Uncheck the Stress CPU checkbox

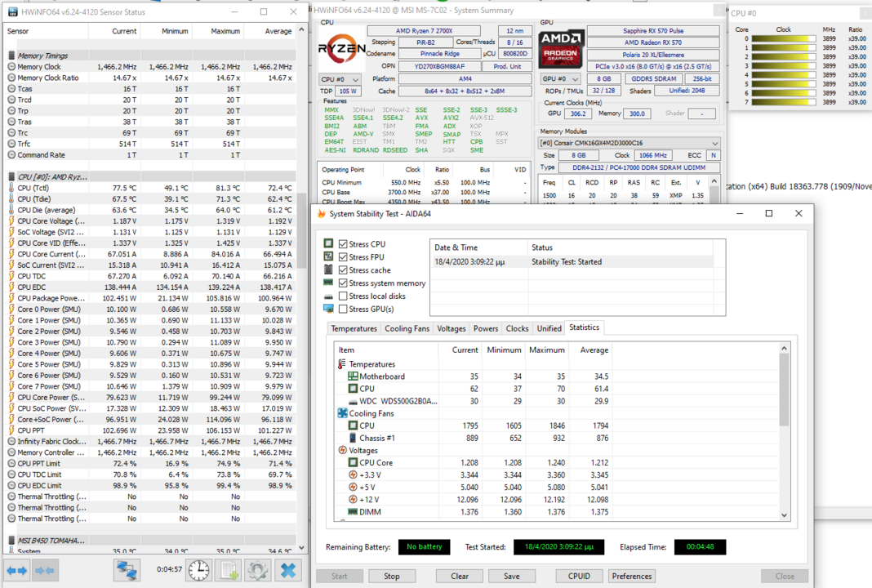point(343,243)
